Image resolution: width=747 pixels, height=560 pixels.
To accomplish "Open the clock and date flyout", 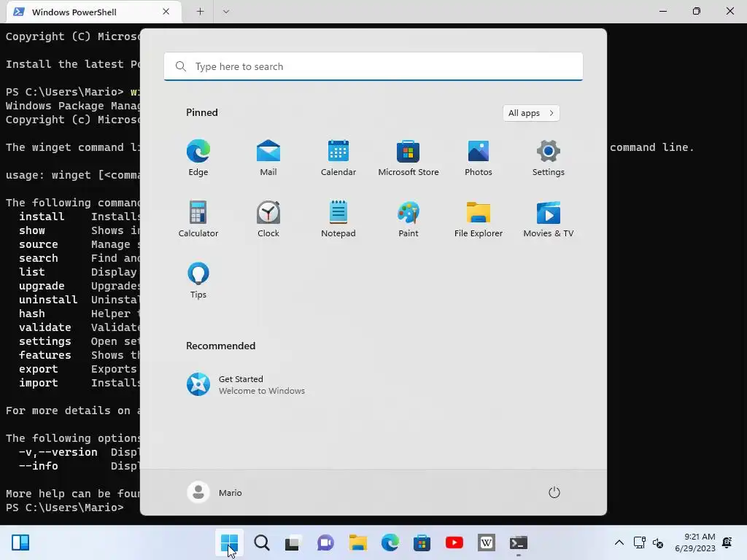I will click(694, 542).
